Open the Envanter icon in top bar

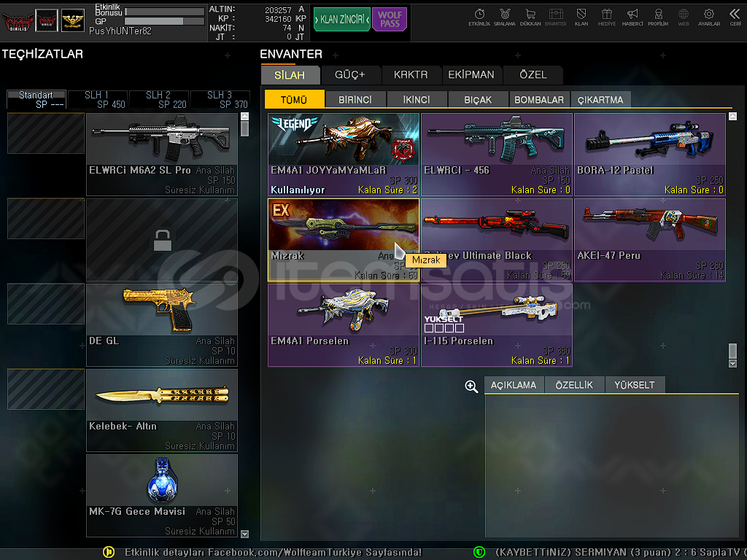pos(555,17)
